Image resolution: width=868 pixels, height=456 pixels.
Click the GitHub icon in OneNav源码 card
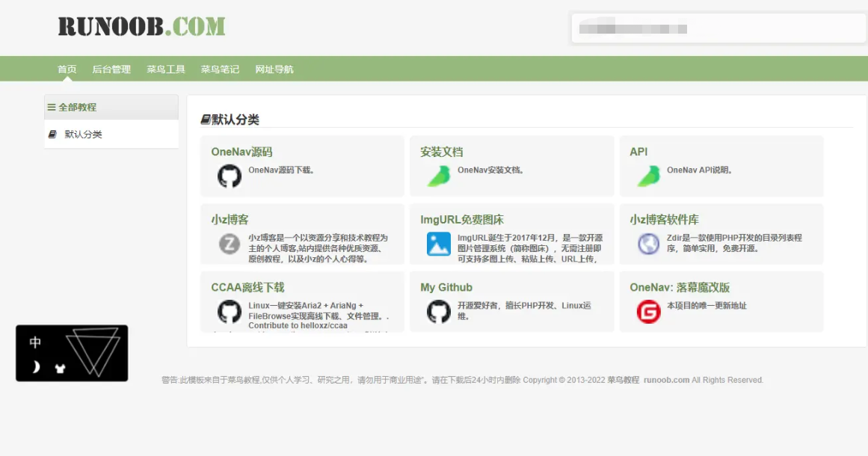click(230, 176)
